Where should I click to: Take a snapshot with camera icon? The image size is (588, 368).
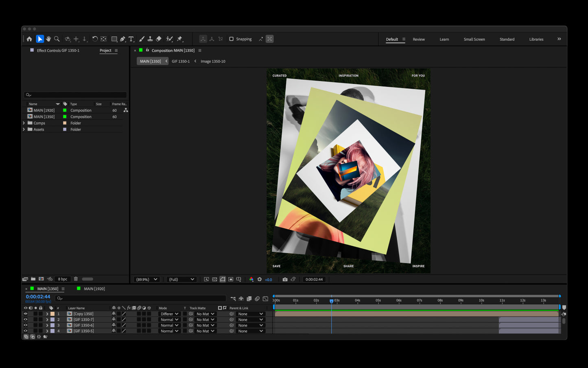[285, 279]
